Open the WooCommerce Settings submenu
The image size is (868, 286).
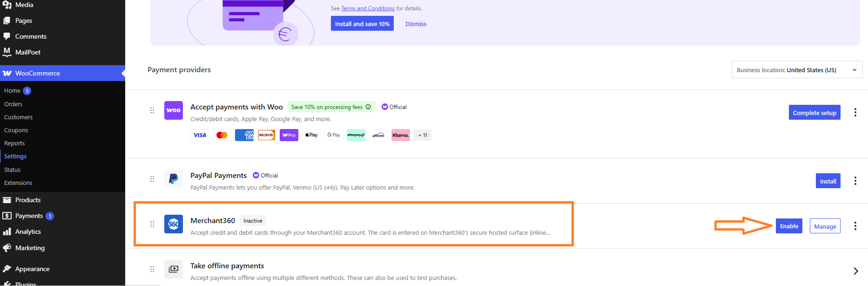[x=15, y=156]
